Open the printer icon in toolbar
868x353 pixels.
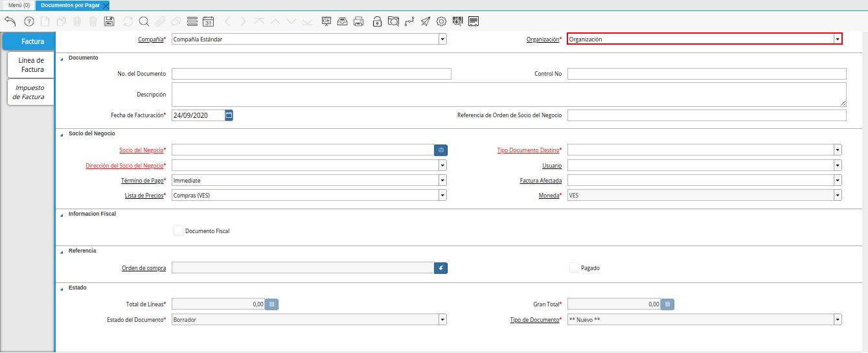(358, 21)
